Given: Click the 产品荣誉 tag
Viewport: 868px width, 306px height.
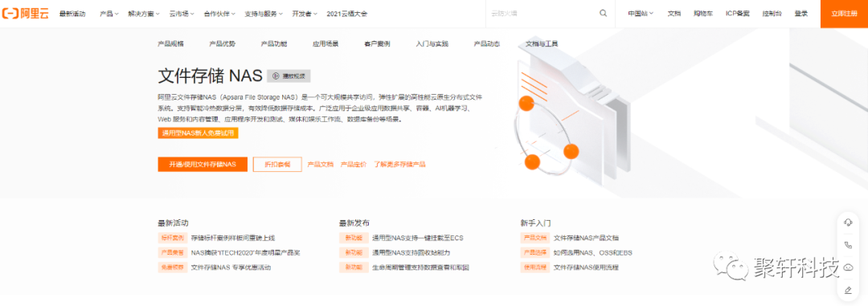Looking at the screenshot, I should (x=172, y=253).
